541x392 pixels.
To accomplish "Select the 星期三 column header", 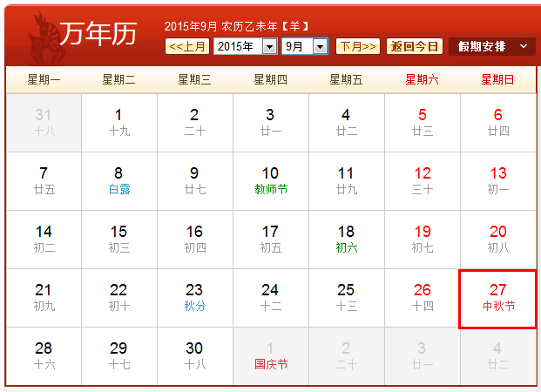I will pyautogui.click(x=194, y=80).
